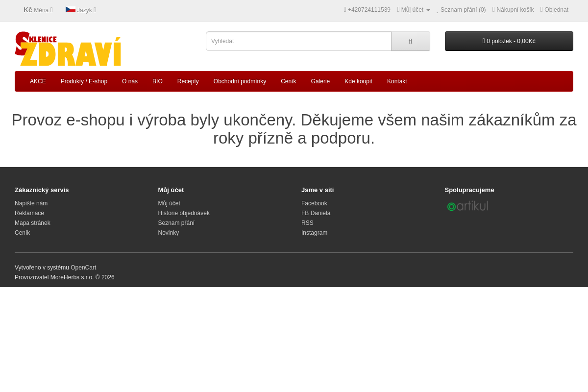Viewport: 588px width, 392px height.
Task: Open Historie objednávek link
Action: (184, 213)
